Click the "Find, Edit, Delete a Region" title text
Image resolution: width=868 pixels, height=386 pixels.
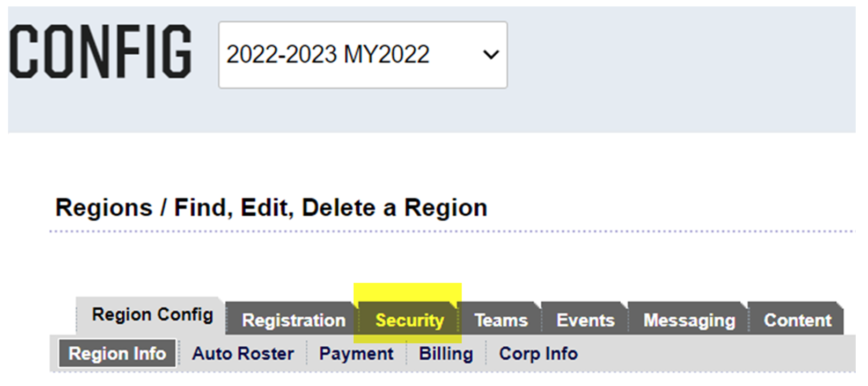pos(330,208)
